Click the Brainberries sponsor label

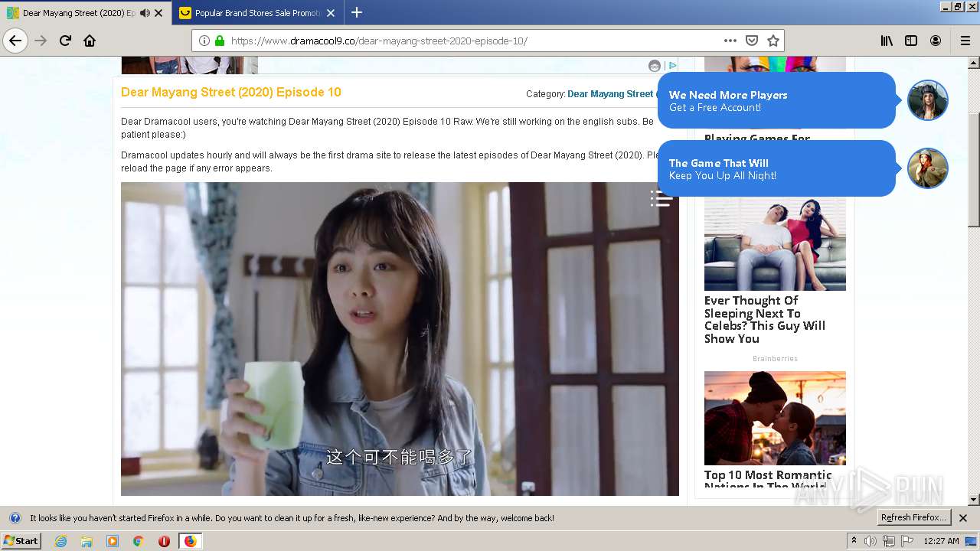click(775, 358)
